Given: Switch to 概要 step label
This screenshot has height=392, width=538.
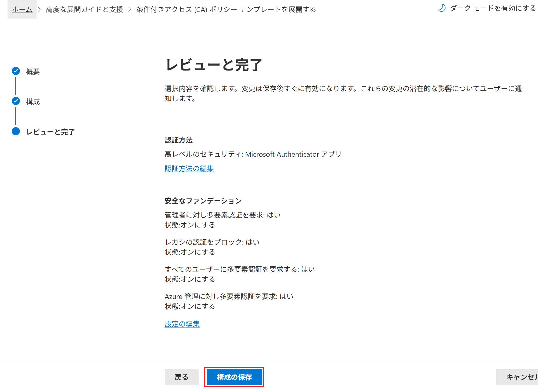Looking at the screenshot, I should tap(33, 71).
